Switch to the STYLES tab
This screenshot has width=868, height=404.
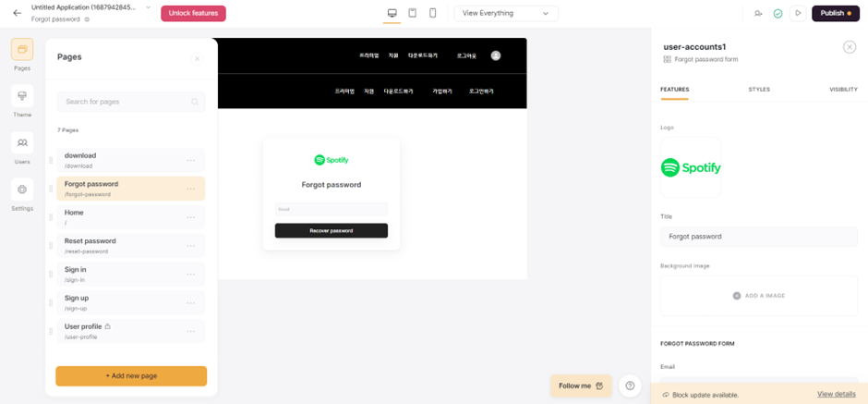[x=759, y=90]
